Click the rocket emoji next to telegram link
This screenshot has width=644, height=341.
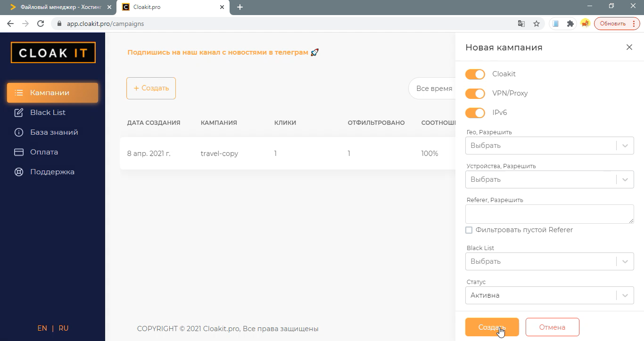click(314, 52)
